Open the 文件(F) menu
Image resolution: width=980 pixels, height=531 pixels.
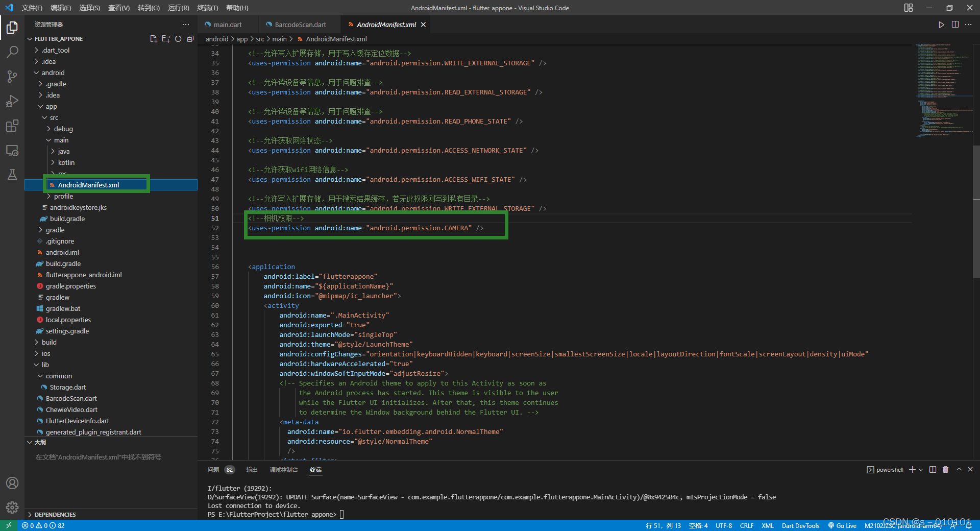(32, 8)
